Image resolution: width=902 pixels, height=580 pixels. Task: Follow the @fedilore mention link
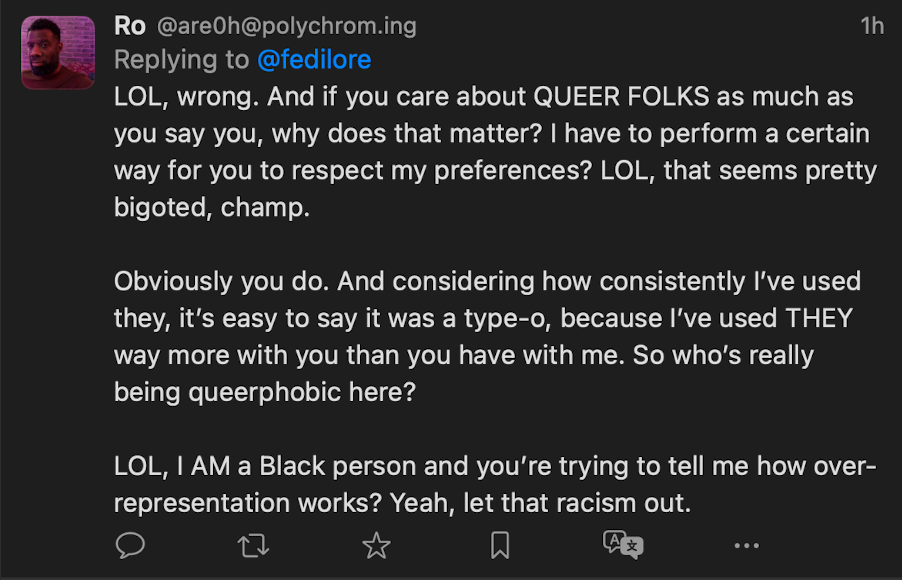click(314, 60)
